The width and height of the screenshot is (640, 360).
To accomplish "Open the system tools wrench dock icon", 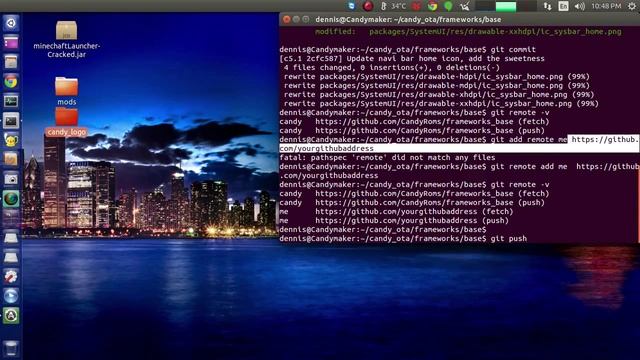I will (11, 277).
